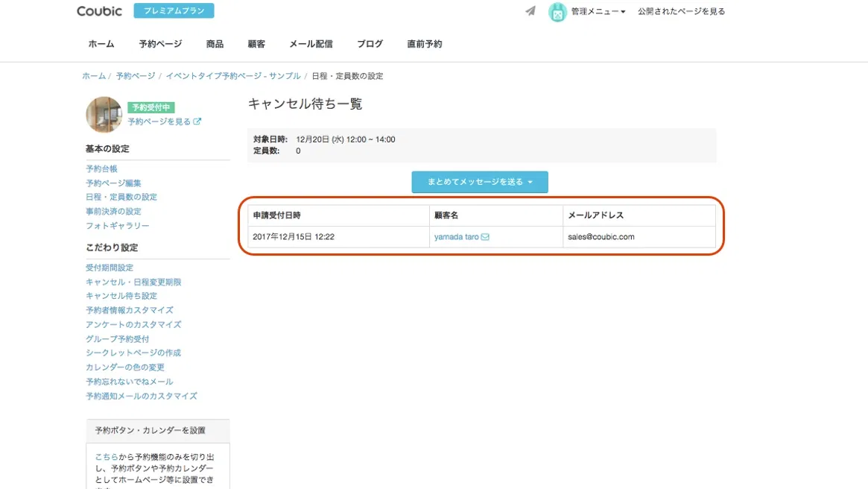The width and height of the screenshot is (868, 489).
Task: Open 直前予約 from the top navigation
Action: [x=424, y=44]
